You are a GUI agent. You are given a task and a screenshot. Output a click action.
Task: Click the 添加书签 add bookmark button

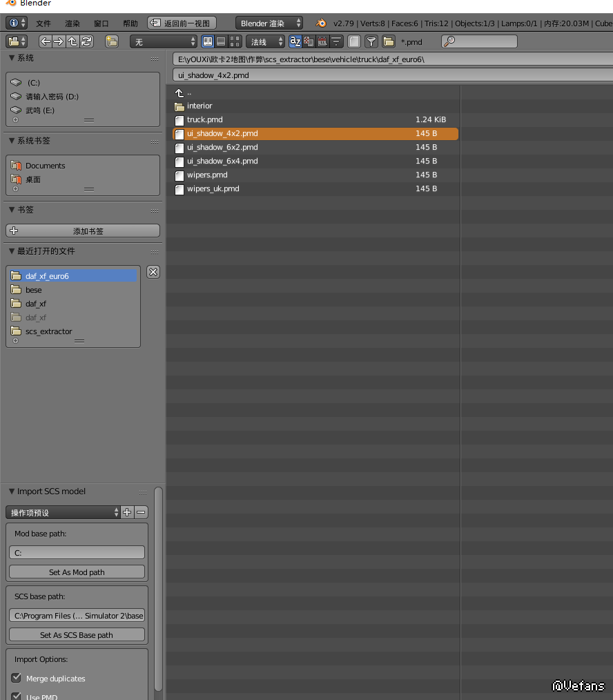(x=83, y=231)
